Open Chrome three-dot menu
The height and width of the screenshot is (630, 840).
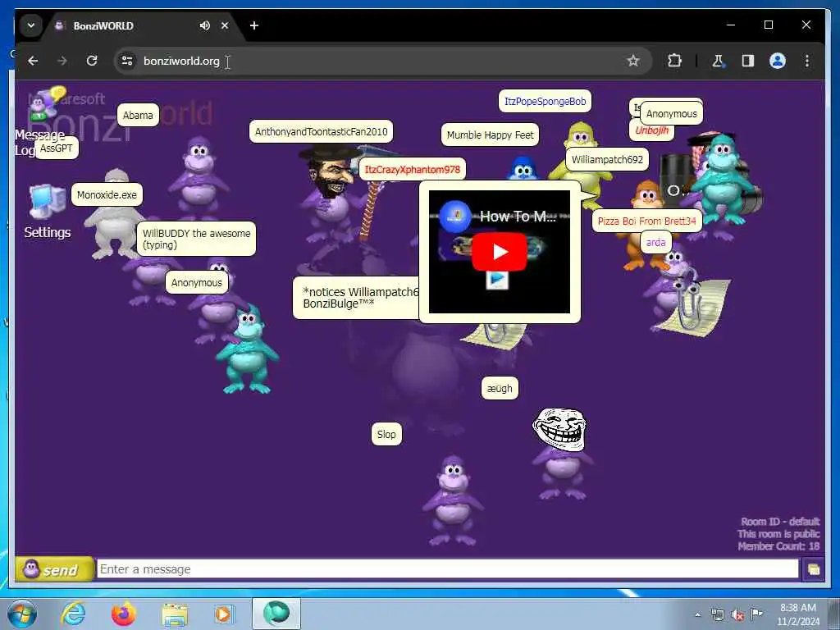[807, 61]
